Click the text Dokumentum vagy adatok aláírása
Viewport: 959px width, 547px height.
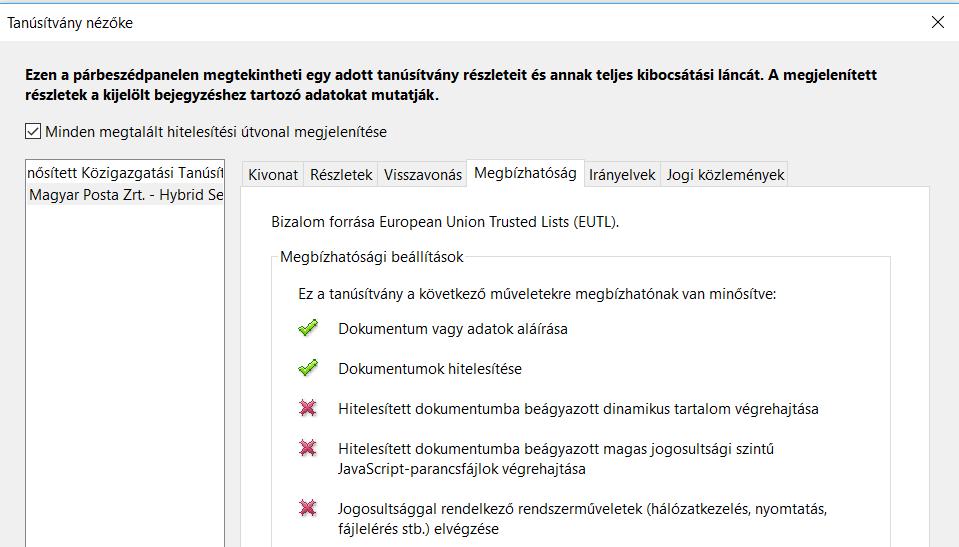coord(453,329)
